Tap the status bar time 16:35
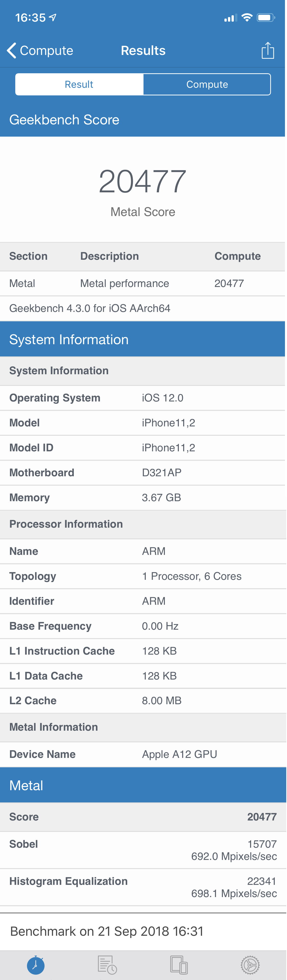 tap(31, 18)
